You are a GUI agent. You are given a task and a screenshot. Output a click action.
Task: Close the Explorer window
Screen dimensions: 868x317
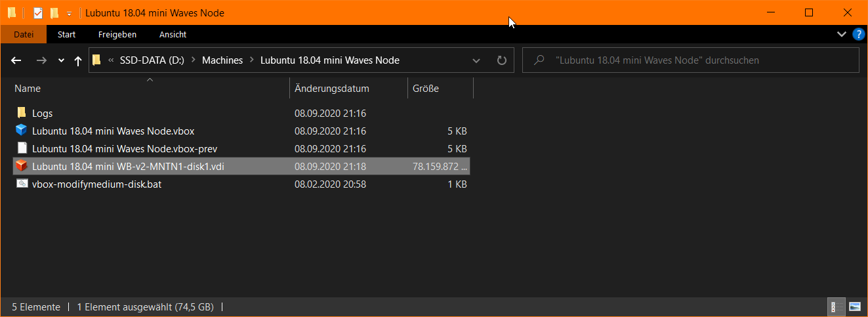[847, 12]
